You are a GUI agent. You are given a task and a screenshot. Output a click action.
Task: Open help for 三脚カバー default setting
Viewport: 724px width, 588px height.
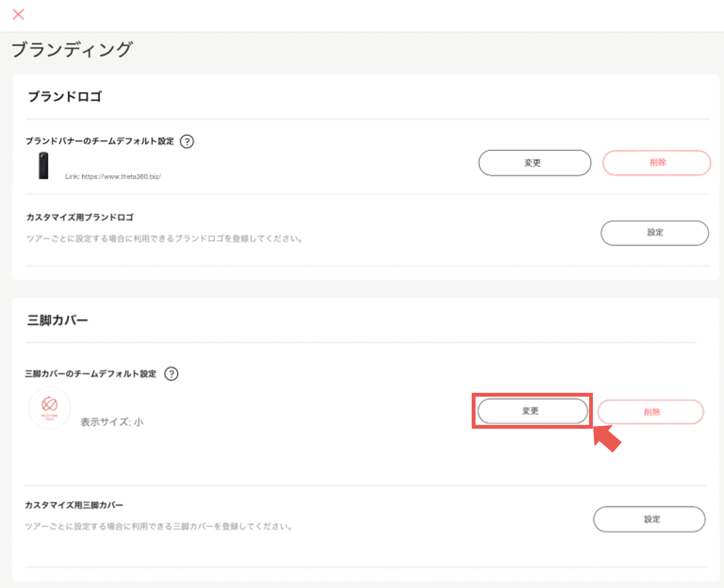pyautogui.click(x=171, y=374)
